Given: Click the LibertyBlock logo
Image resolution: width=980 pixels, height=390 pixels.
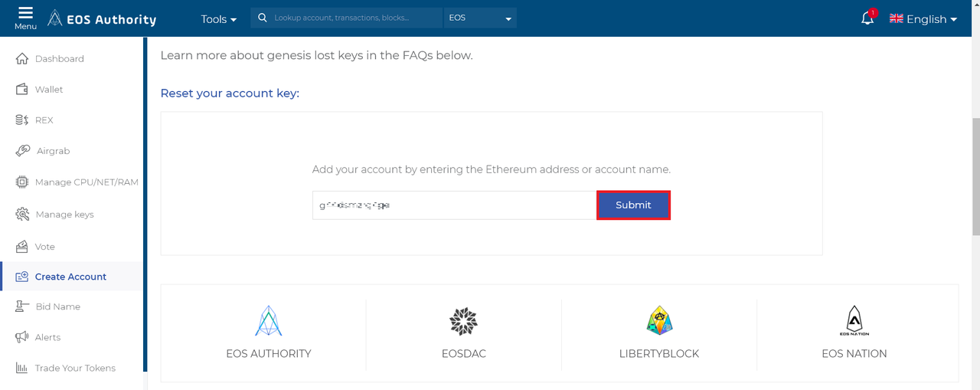Looking at the screenshot, I should tap(659, 320).
